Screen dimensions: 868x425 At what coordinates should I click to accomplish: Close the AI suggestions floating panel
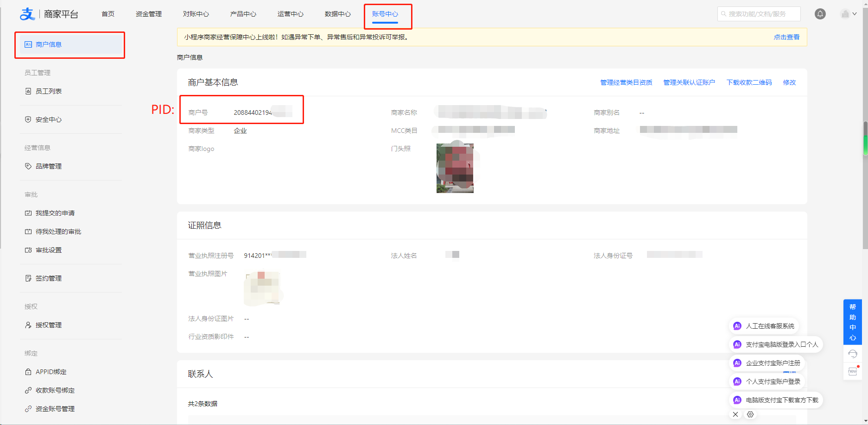point(735,414)
